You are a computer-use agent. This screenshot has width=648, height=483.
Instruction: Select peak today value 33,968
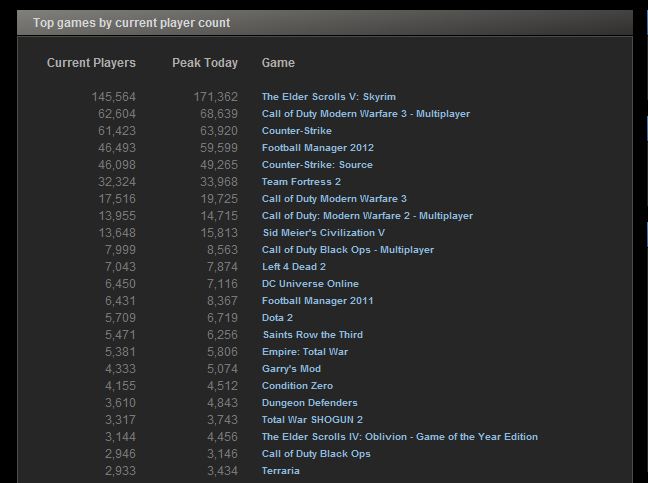(219, 181)
